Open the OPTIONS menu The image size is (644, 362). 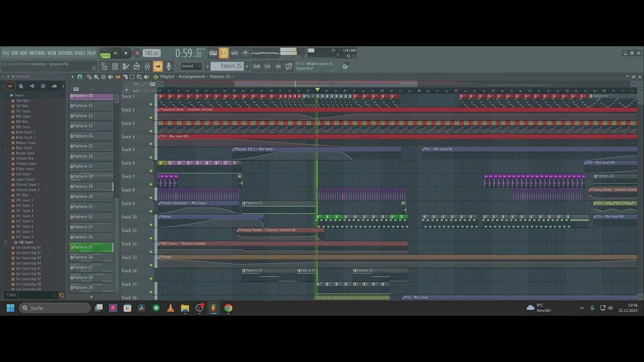pyautogui.click(x=65, y=53)
